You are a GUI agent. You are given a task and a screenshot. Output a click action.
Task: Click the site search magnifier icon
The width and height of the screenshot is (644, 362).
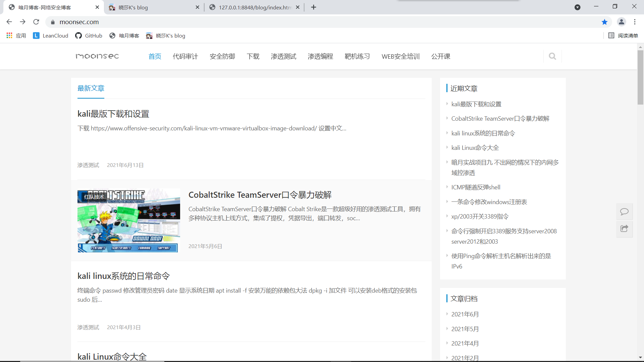click(552, 56)
